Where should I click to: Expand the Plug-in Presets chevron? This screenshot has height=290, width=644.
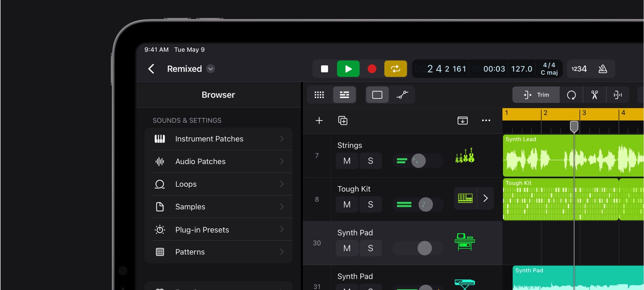click(x=282, y=229)
